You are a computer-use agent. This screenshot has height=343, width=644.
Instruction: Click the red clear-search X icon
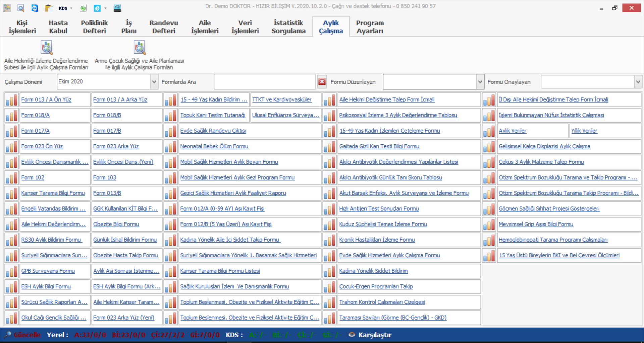(x=322, y=82)
